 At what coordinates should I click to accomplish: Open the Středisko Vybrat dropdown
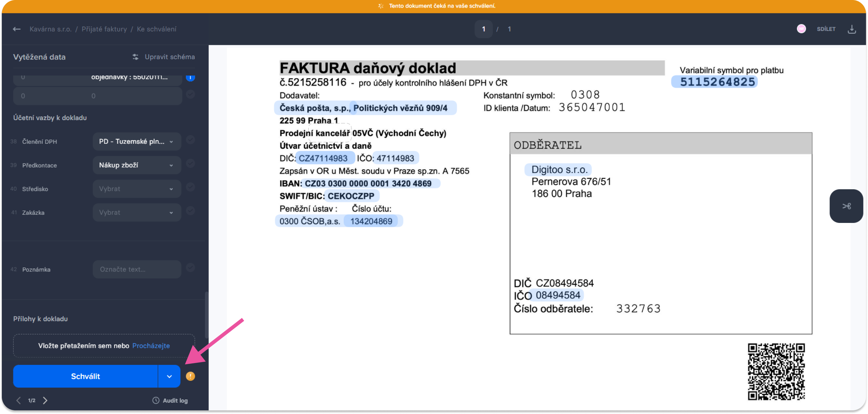137,189
